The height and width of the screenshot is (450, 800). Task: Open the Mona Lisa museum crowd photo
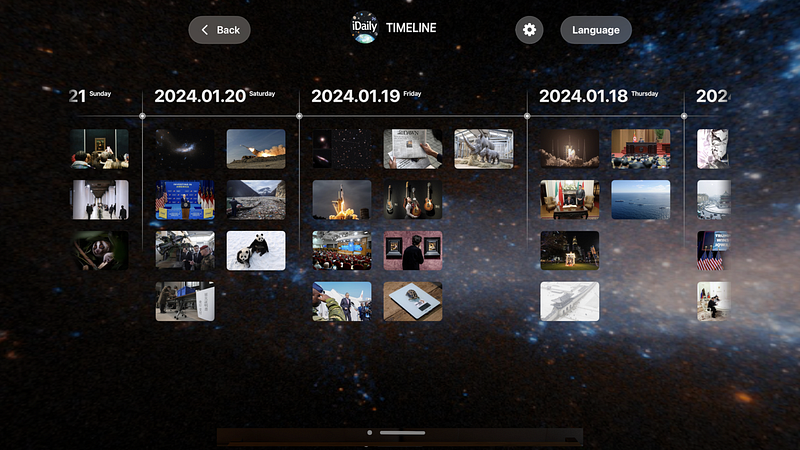(99, 148)
